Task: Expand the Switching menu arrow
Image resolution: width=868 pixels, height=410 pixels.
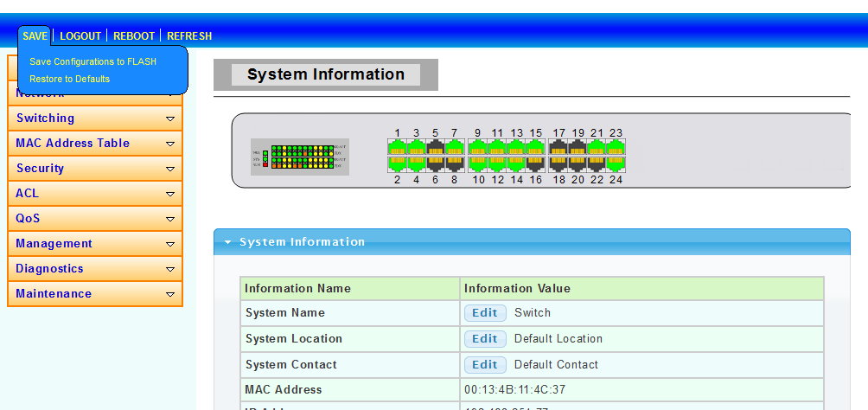Action: pos(170,119)
